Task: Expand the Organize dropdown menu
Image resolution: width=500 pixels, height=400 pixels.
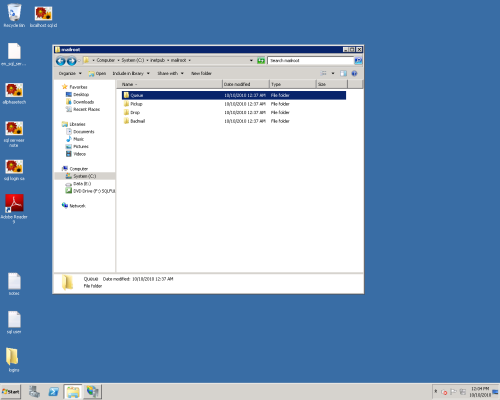Action: (70, 73)
